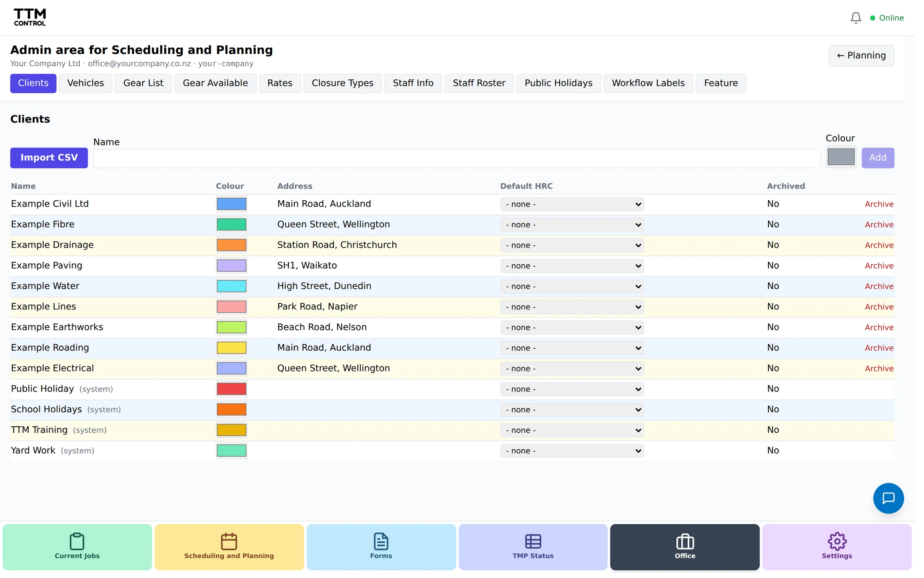The image size is (924, 578).
Task: Go to the Public Holidays tab
Action: coord(558,83)
